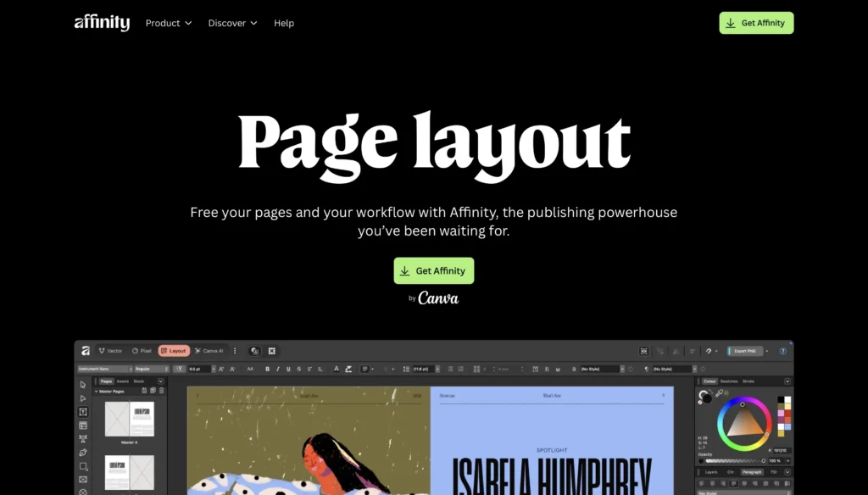Pick the eyedropper colour picker tool
Viewport: 868px width, 495px height.
[719, 393]
